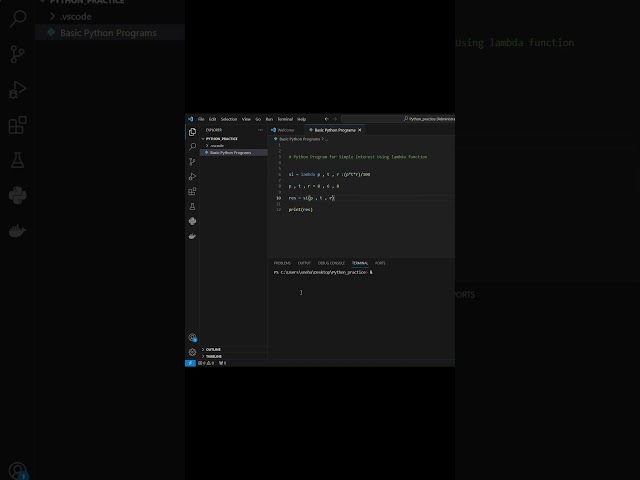Click line number 10 in the gutter

(x=278, y=198)
